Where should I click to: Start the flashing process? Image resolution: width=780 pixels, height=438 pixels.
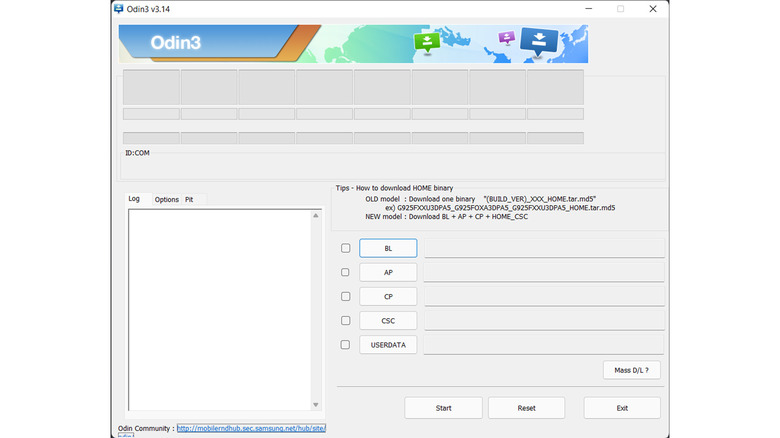(443, 408)
